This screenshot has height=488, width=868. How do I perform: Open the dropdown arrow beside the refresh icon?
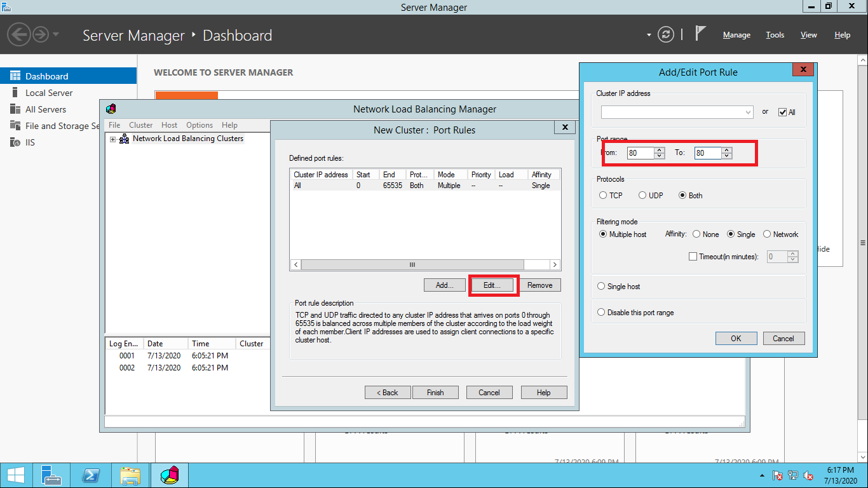649,35
